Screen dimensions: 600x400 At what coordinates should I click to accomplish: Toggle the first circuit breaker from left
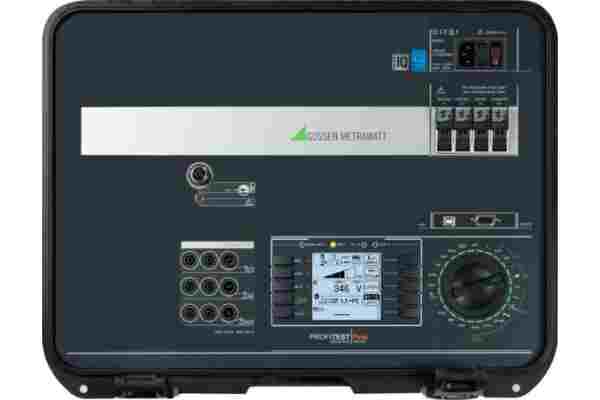pos(443,130)
